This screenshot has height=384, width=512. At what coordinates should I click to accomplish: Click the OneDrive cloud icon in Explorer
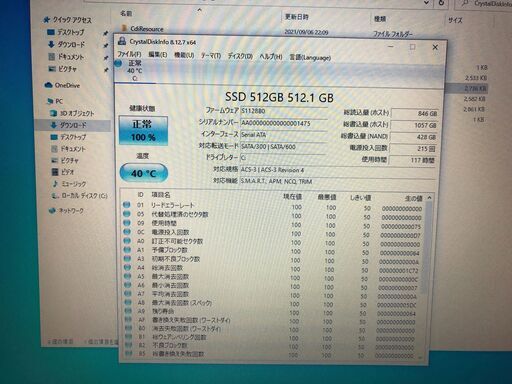click(49, 85)
